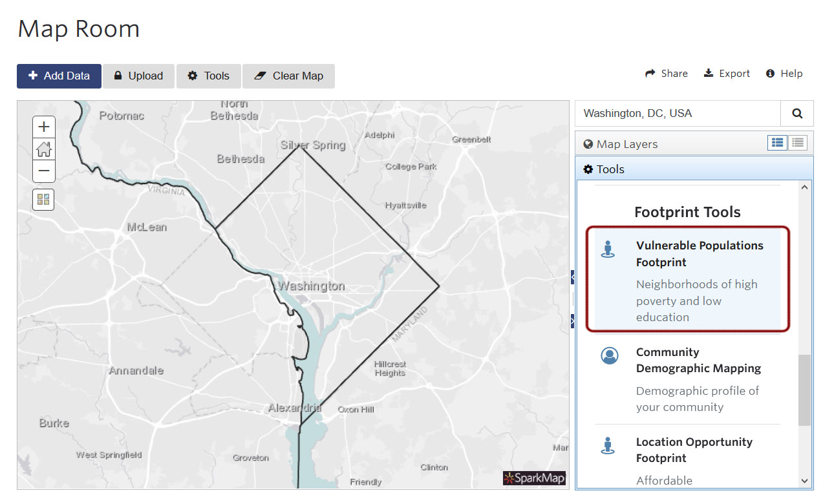Click the Location Opportunity Footprint icon
This screenshot has height=504, width=834.
(x=608, y=445)
